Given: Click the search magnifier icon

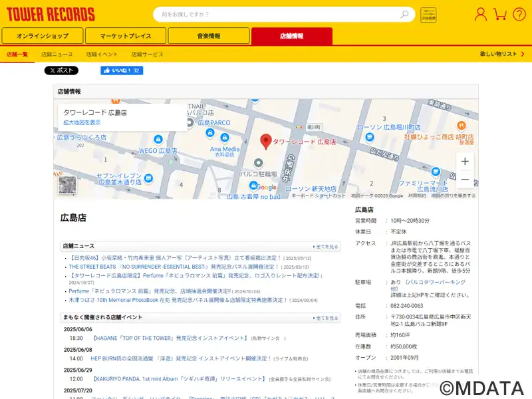Looking at the screenshot, I should pyautogui.click(x=404, y=14).
